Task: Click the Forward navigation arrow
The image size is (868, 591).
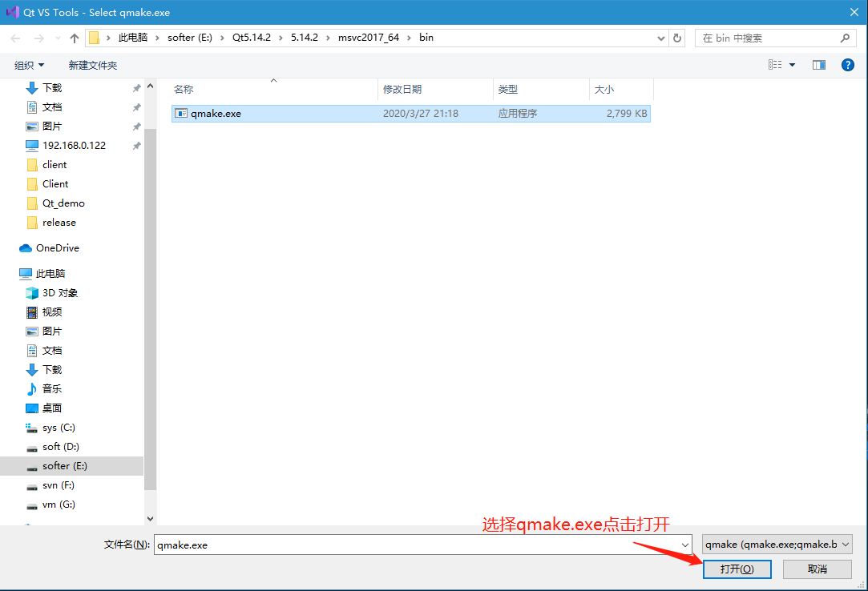Action: 38,38
